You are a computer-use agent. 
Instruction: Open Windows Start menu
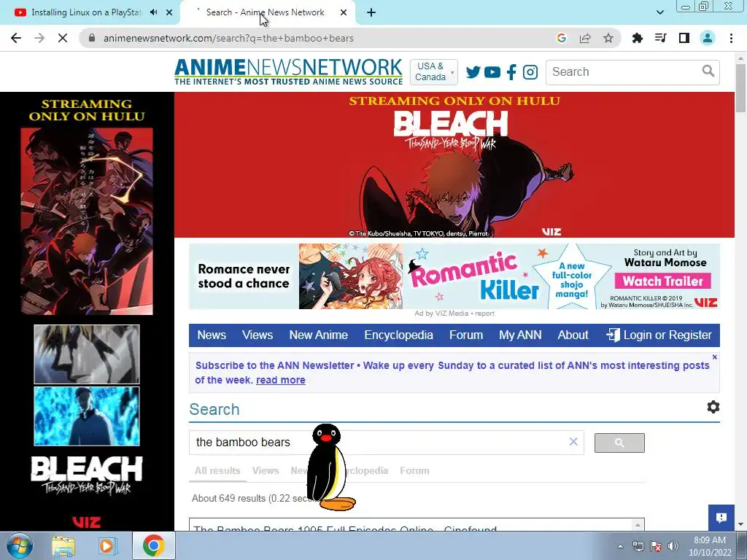click(x=20, y=545)
